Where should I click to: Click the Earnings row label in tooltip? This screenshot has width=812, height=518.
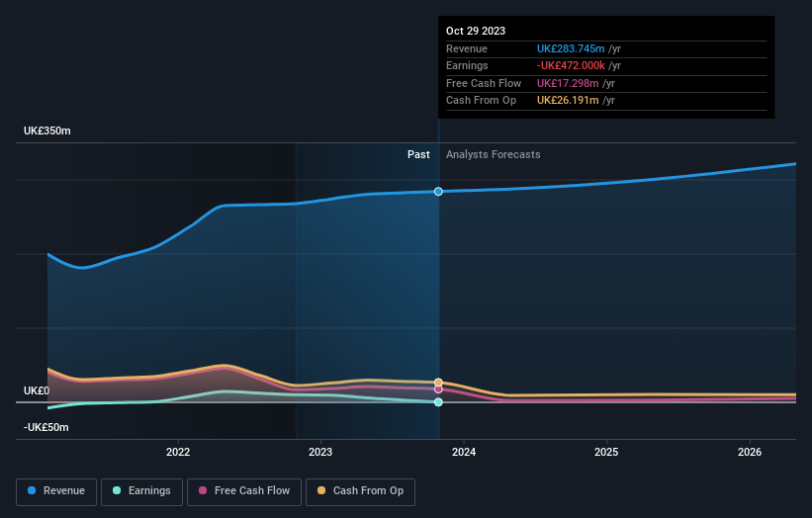click(x=467, y=65)
